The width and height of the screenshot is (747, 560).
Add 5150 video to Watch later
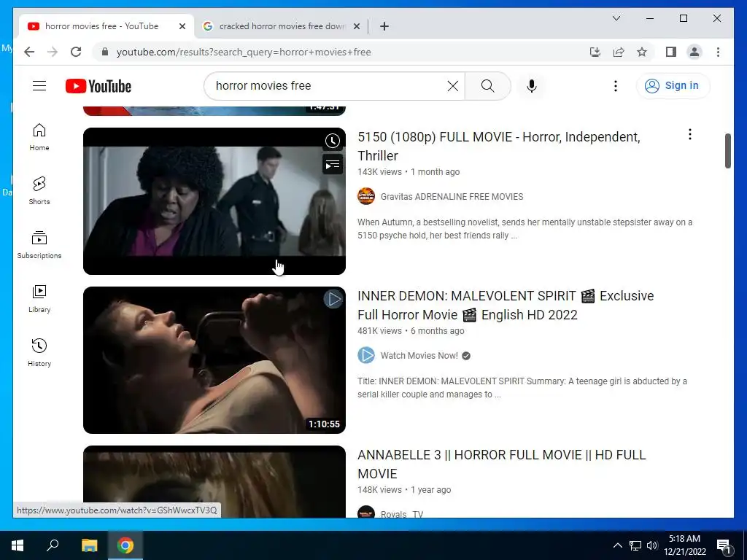coord(333,141)
